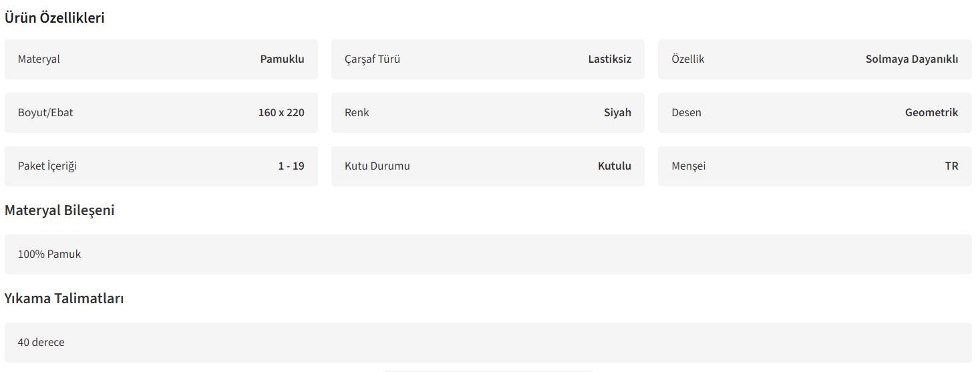Click the Solmaya Dayanıklı value
Image resolution: width=980 pixels, height=372 pixels.
pyautogui.click(x=911, y=59)
